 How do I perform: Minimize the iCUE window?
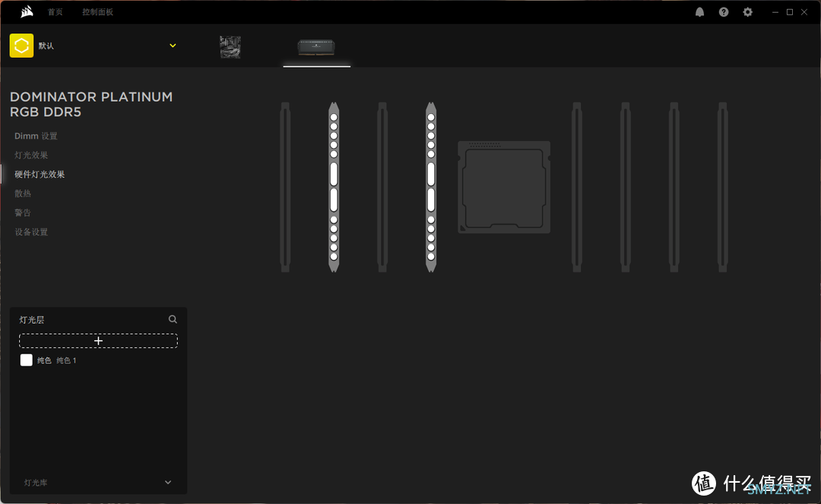pyautogui.click(x=775, y=12)
